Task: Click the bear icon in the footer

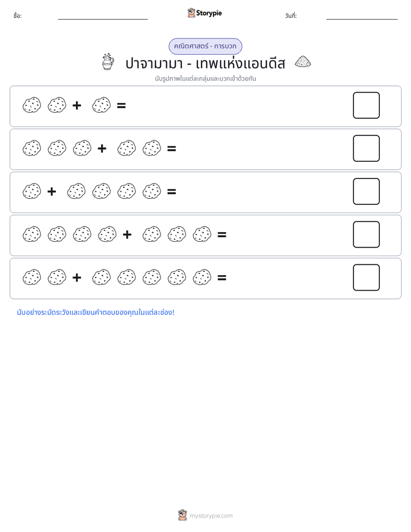Action: click(182, 515)
